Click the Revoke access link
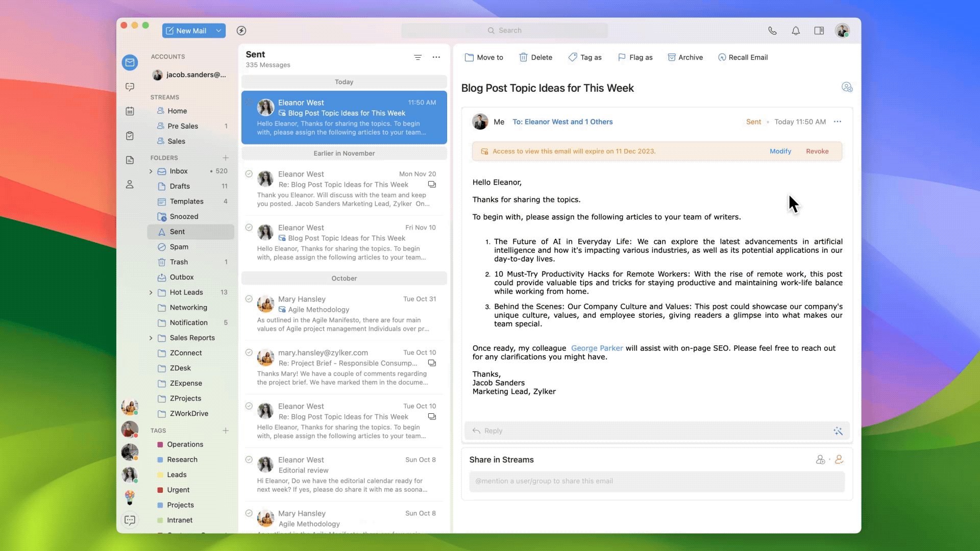 click(817, 152)
